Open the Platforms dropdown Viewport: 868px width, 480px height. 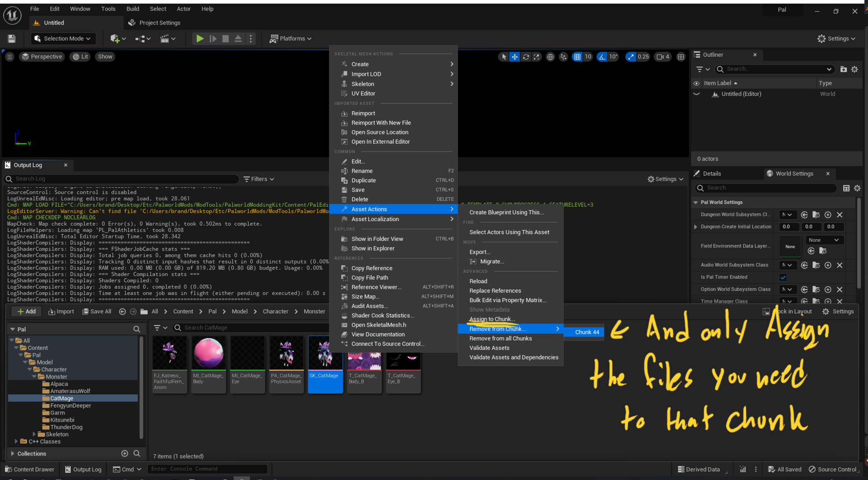(291, 38)
